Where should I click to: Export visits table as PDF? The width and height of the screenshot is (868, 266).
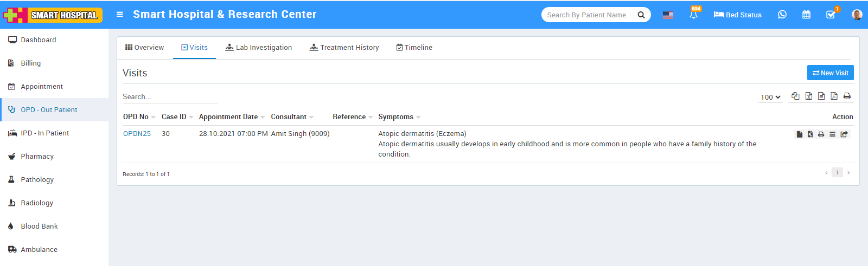pos(834,96)
